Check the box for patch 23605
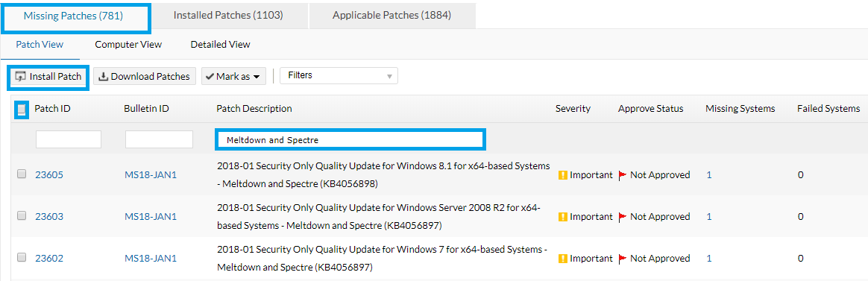This screenshot has width=868, height=281. pos(22,174)
